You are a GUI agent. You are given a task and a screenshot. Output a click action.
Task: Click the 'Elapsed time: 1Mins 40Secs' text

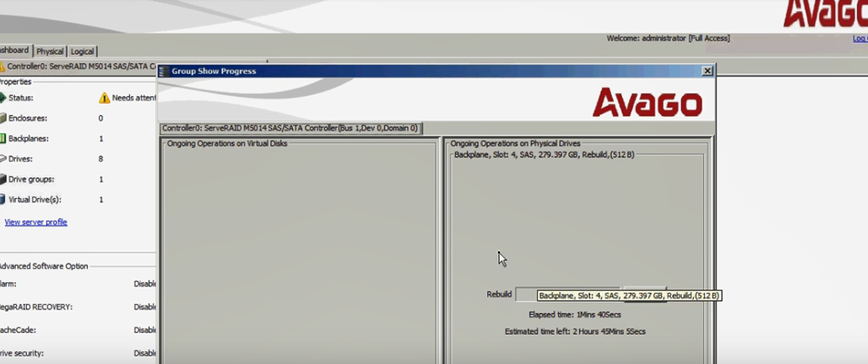coord(574,314)
